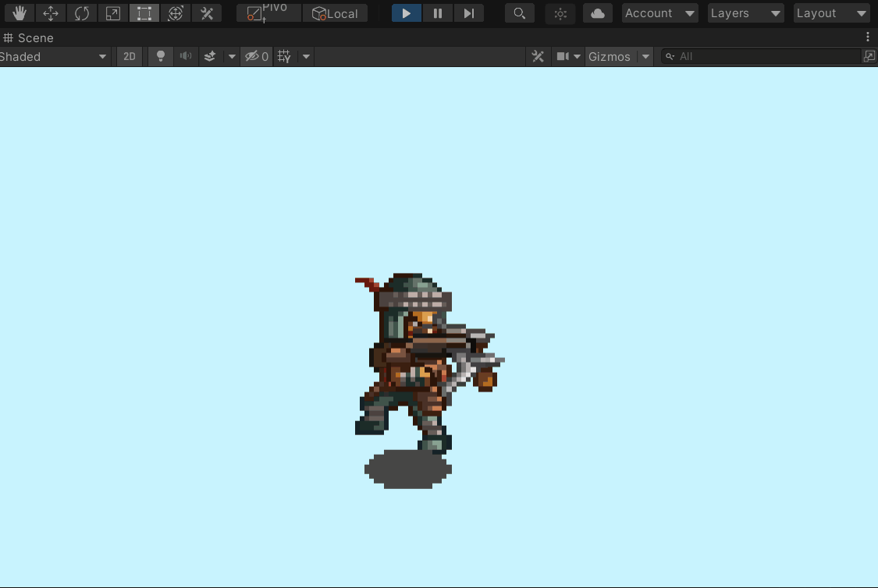Select the Rotate tool
Screen dimensions: 878x588
point(82,13)
